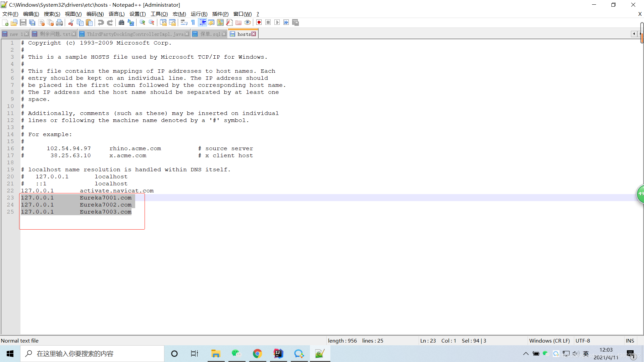The width and height of the screenshot is (644, 362).
Task: Click the Save recorded macro icon
Action: 296,22
